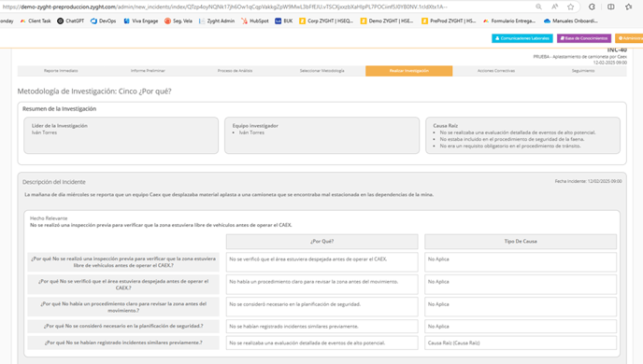643x364 pixels.
Task: Open the No Aplica cause type in first row
Action: (521, 262)
